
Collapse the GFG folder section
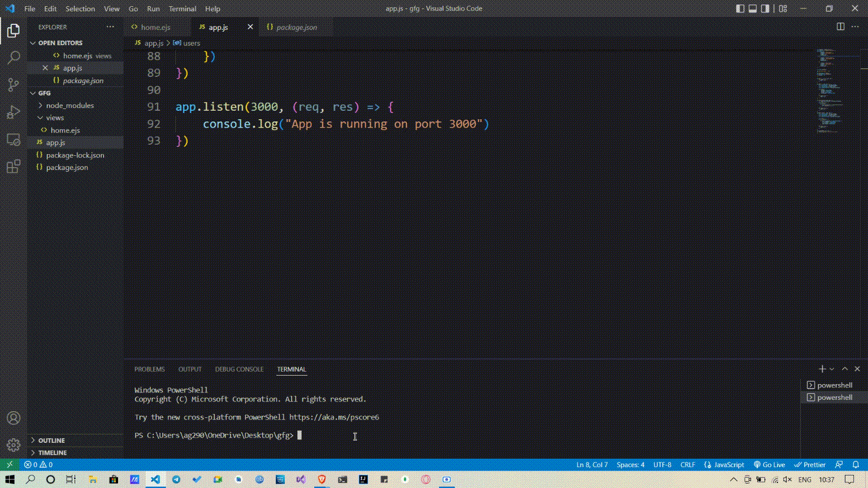pyautogui.click(x=75, y=93)
